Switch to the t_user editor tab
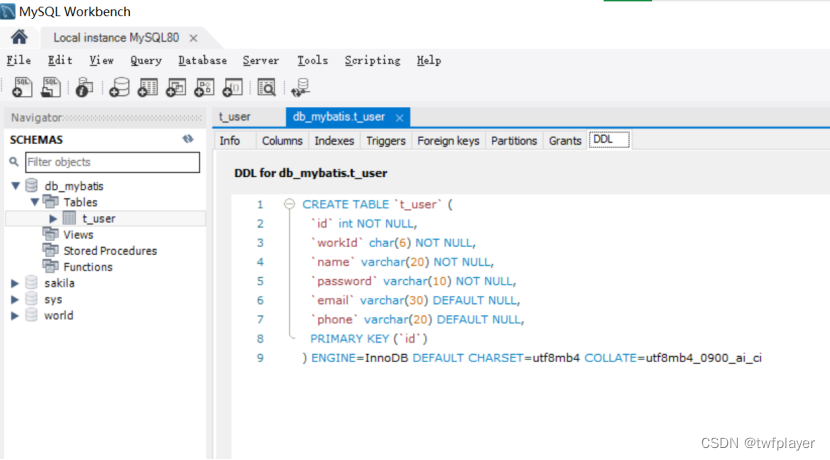 click(x=235, y=117)
